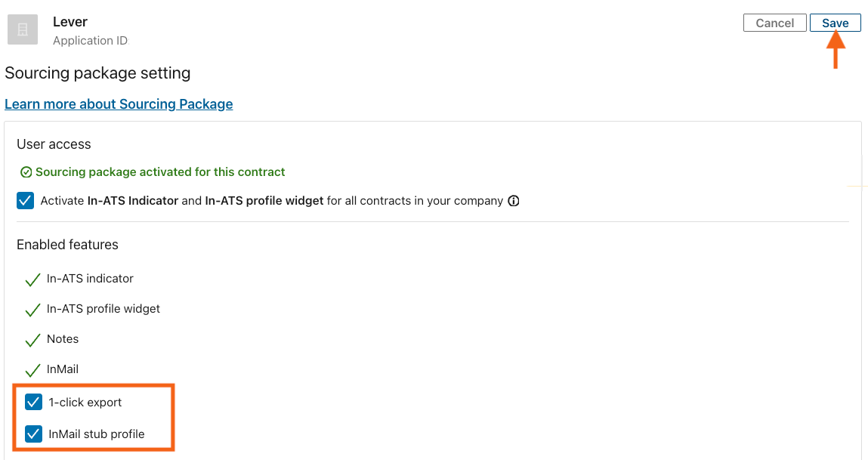The image size is (868, 460).
Task: Click the info icon beside the contracts setting
Action: click(x=514, y=201)
